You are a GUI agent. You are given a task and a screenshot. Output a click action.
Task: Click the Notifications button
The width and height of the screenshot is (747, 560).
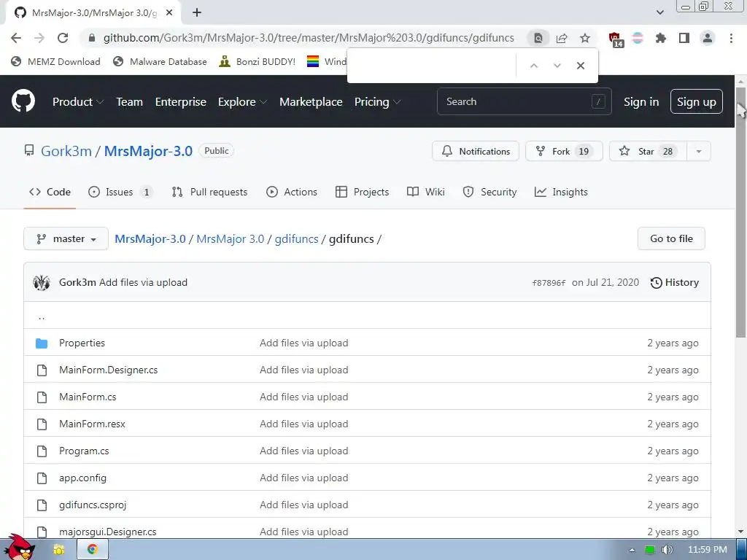pos(476,152)
